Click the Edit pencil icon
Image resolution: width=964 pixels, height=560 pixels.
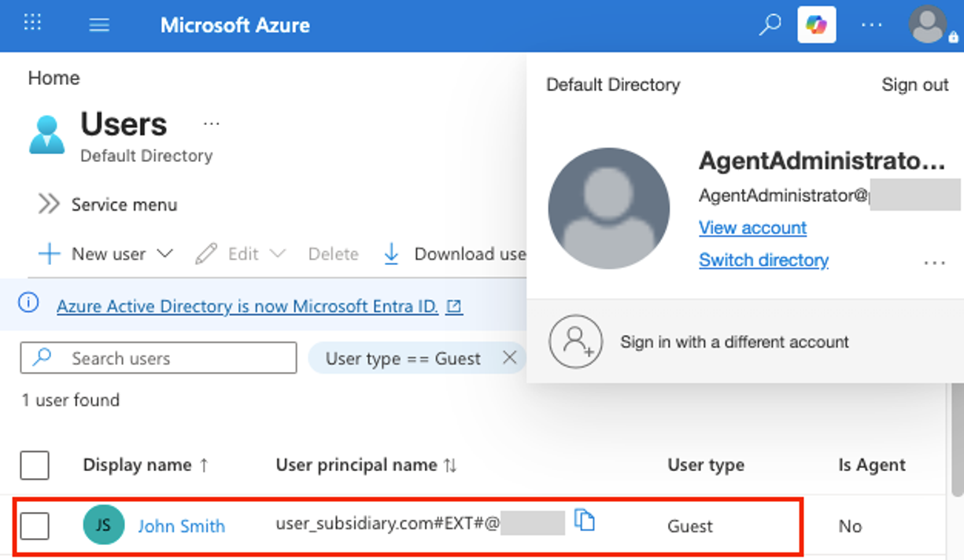206,254
